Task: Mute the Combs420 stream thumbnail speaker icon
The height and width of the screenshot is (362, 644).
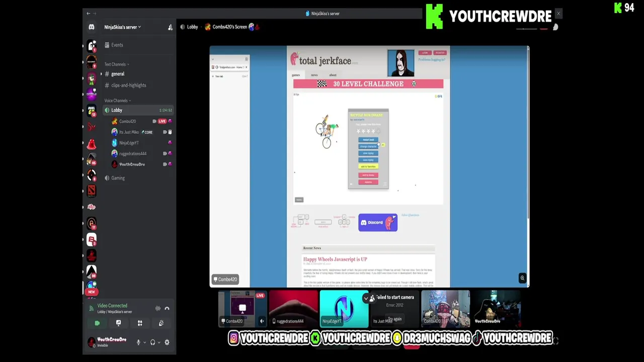Action: click(x=262, y=321)
